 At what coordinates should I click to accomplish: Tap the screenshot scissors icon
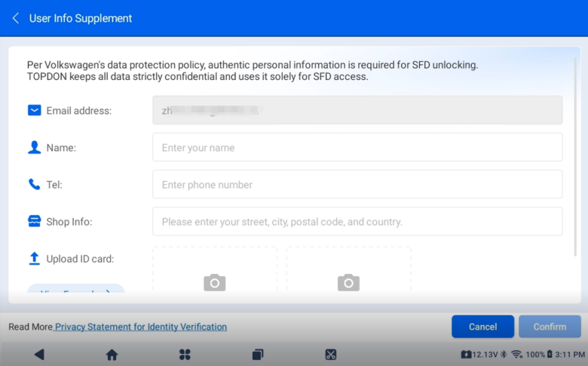330,354
